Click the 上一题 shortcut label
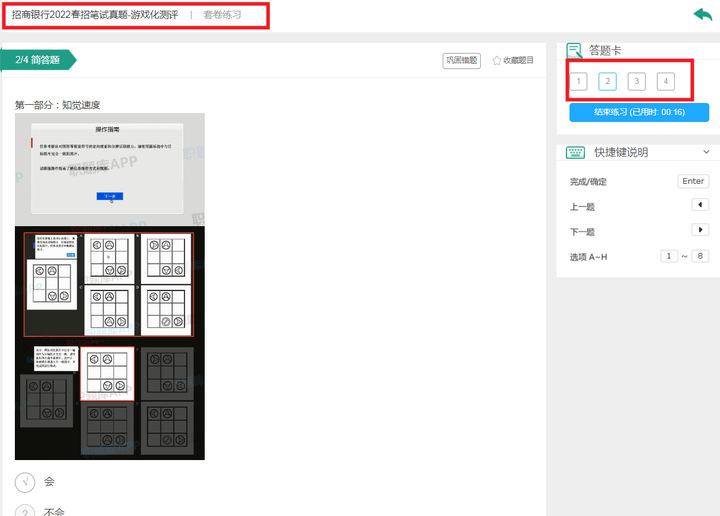Screen dimensions: 720x516 (x=582, y=207)
